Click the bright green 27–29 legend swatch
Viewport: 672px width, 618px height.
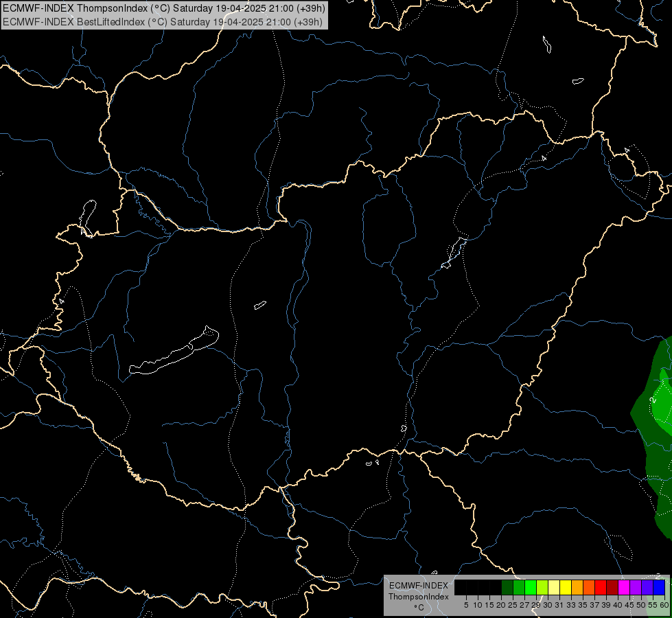[531, 587]
